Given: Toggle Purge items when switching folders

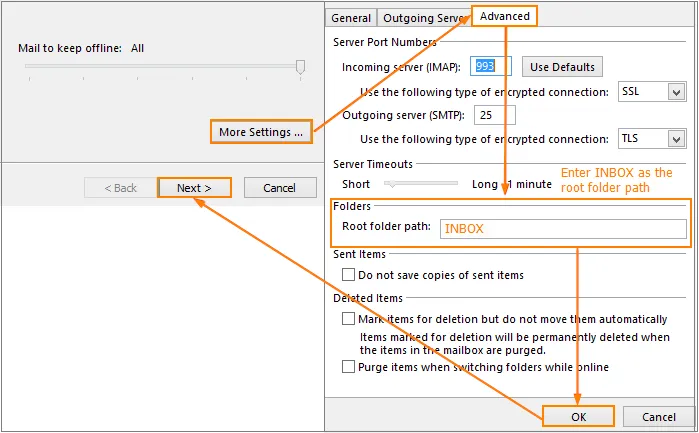Looking at the screenshot, I should [x=348, y=367].
